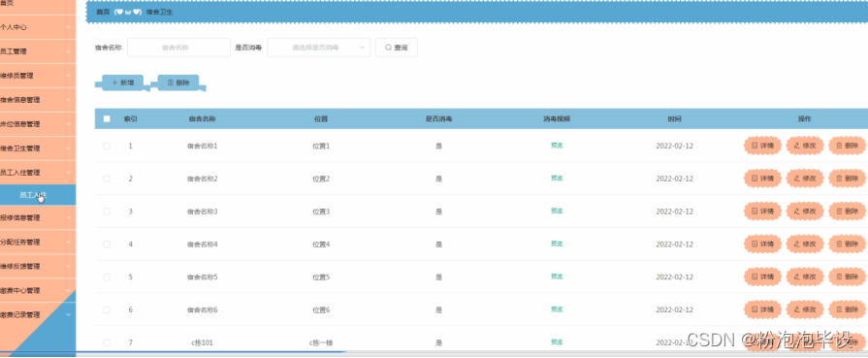Select the 员工入住 submenu item
The width and height of the screenshot is (868, 358).
point(38,195)
